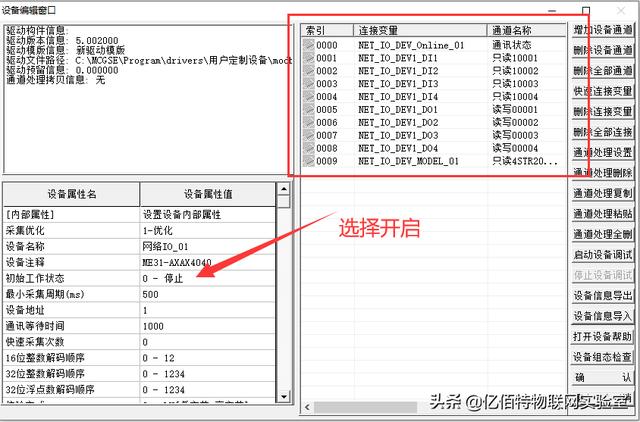The height and width of the screenshot is (422, 640).
Task: Click property name 初始工作状态
Action: coord(35,278)
